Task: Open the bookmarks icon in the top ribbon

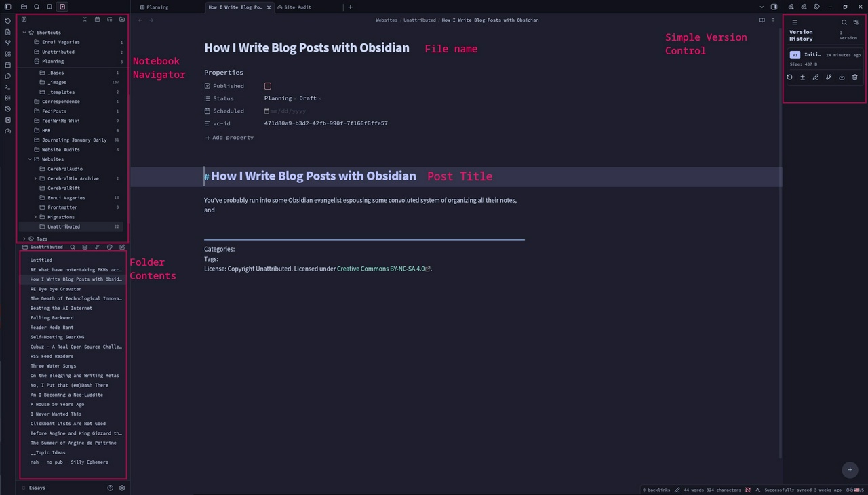Action: pos(50,7)
